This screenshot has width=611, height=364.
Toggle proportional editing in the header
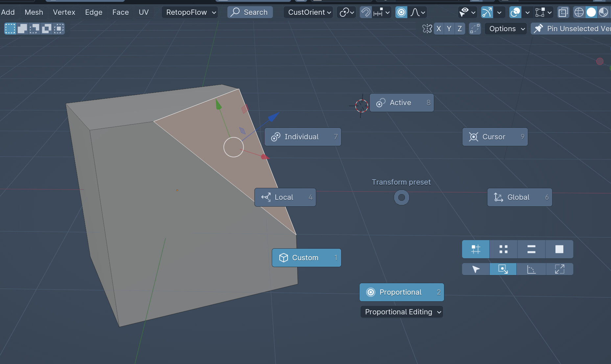pyautogui.click(x=401, y=12)
